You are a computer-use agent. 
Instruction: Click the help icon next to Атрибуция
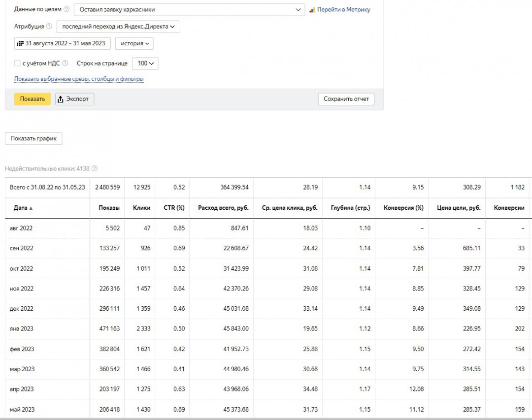(x=49, y=27)
